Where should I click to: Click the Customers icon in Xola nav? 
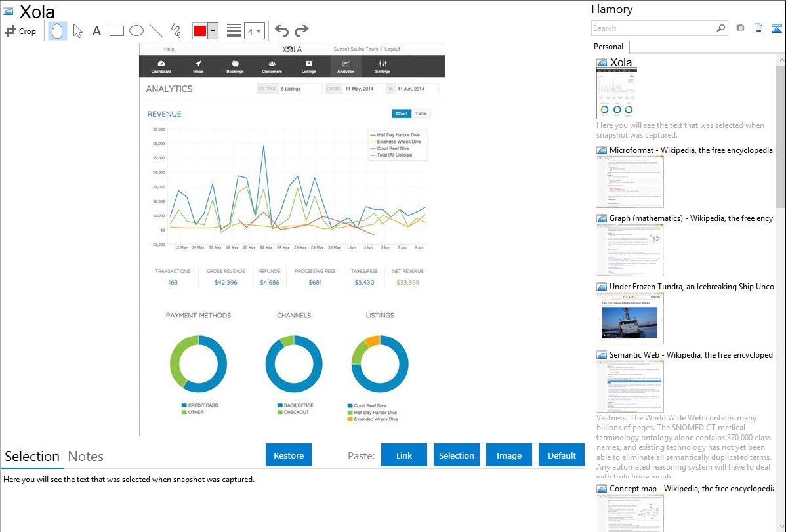pyautogui.click(x=272, y=67)
